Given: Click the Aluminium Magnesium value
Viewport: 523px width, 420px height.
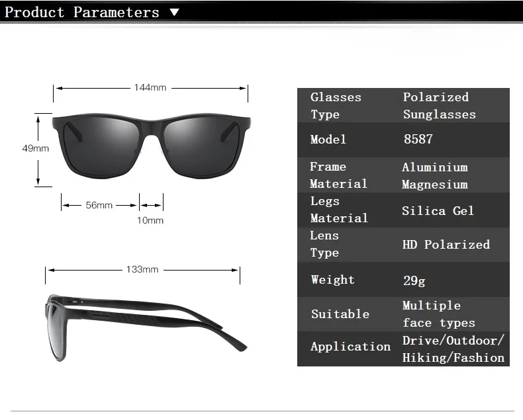Looking at the screenshot, I should (x=435, y=176).
